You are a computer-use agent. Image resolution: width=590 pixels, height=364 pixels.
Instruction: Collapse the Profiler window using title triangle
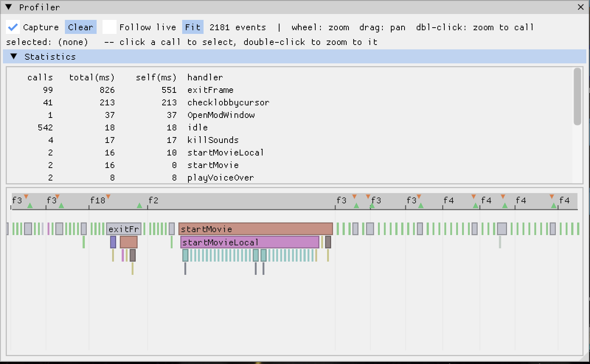8,7
